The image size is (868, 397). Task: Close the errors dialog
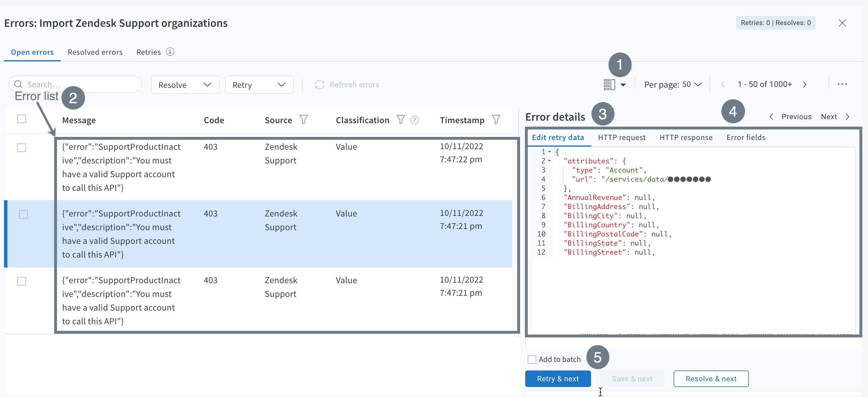click(x=842, y=23)
